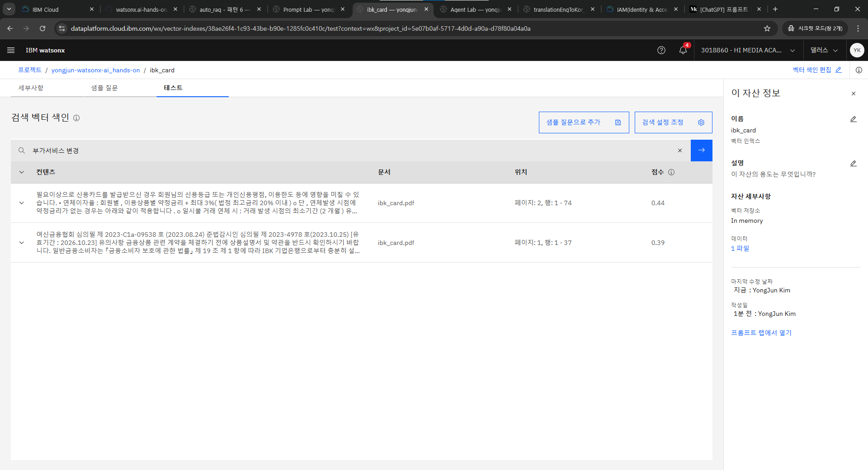Image resolution: width=868 pixels, height=470 pixels.
Task: Go forward in browser history
Action: coord(26,28)
